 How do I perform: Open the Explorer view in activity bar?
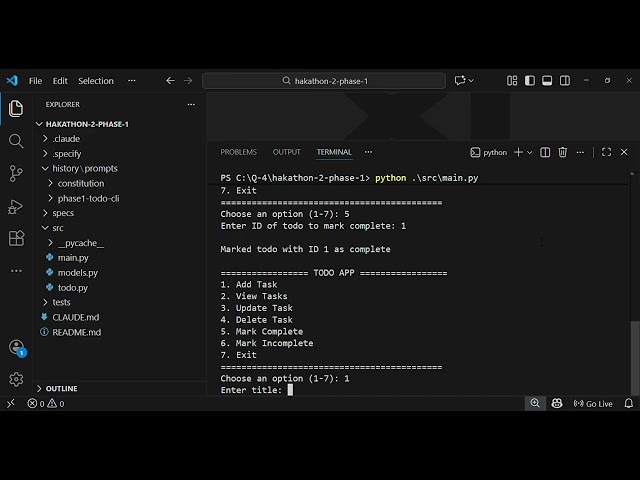click(x=16, y=108)
